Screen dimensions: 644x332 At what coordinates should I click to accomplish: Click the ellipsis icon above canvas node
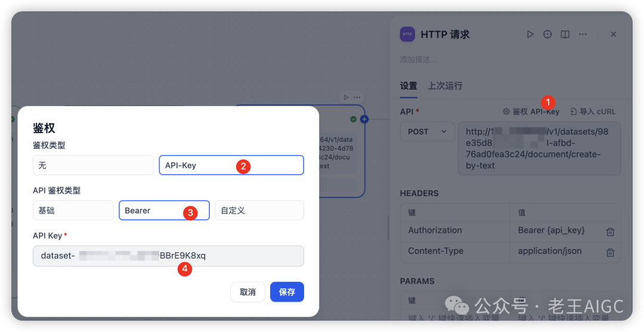tap(357, 97)
